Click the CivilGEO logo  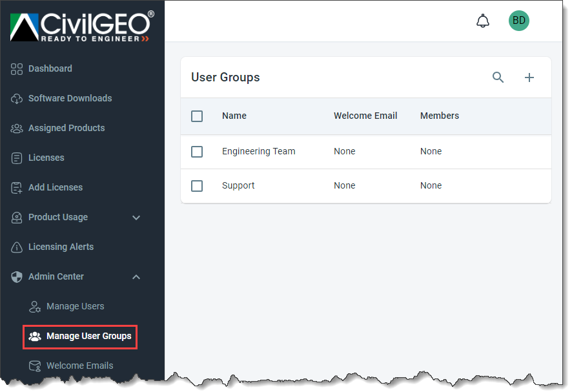[82, 26]
